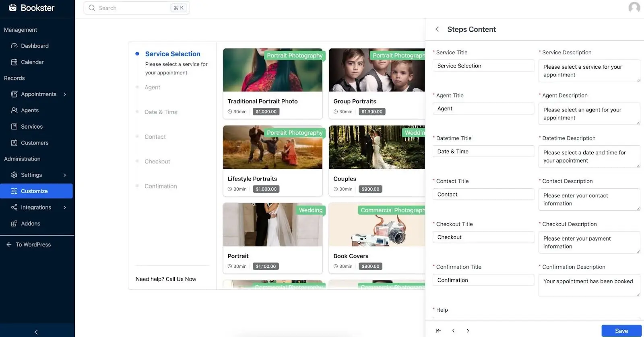Expand the Integrations submenu chevron
This screenshot has height=337, width=644.
[64, 208]
